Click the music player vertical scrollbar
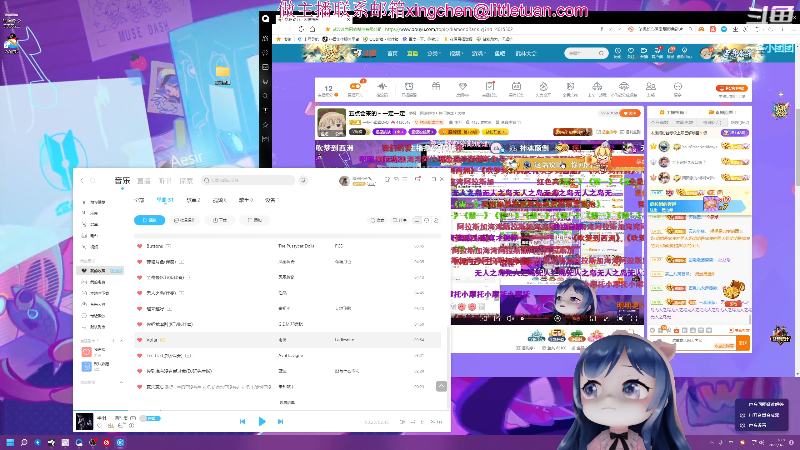This screenshot has width=800, height=450. (x=448, y=367)
